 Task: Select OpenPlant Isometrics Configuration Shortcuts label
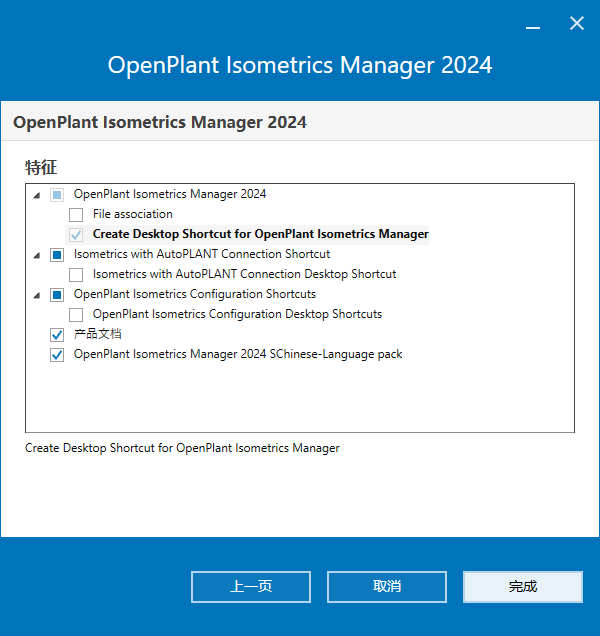195,294
